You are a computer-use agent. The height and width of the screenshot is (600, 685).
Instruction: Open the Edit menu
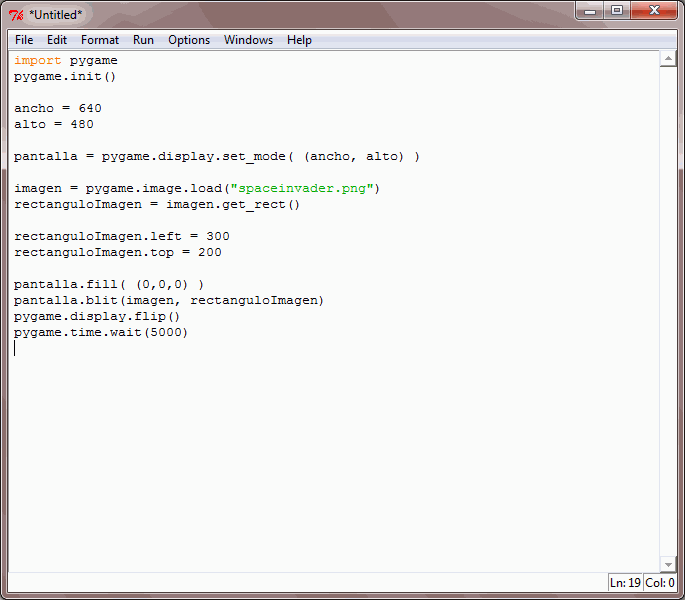point(57,40)
